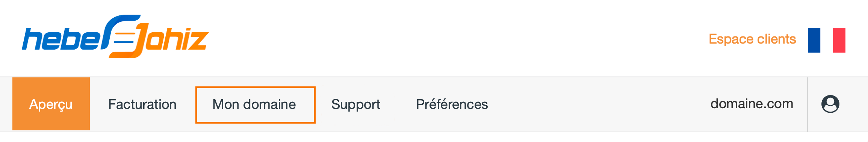
Task: Click the French flag language icon
Action: (827, 40)
